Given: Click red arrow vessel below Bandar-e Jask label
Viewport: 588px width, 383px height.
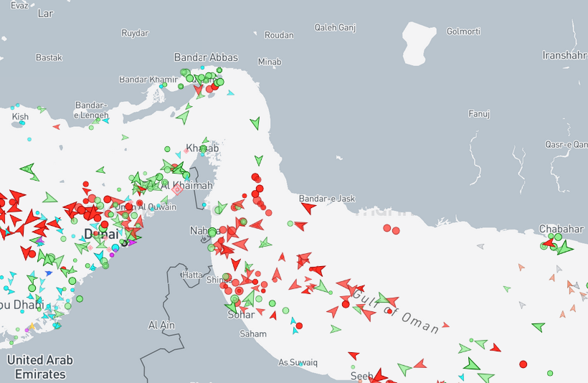Looking at the screenshot, I should pos(308,208).
